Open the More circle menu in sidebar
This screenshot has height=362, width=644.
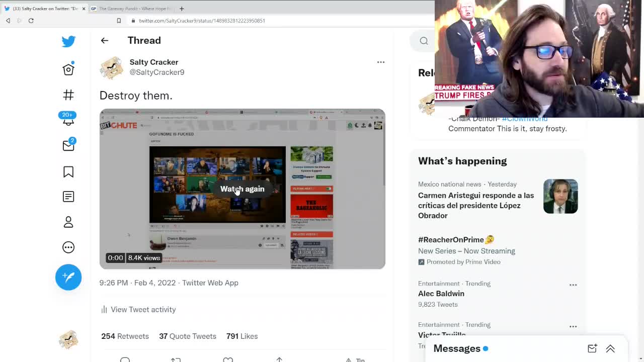[68, 247]
